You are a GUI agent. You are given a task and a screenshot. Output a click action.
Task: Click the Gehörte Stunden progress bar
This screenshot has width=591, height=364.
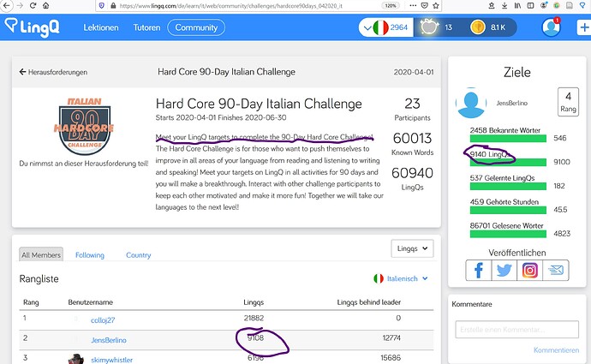click(x=508, y=210)
